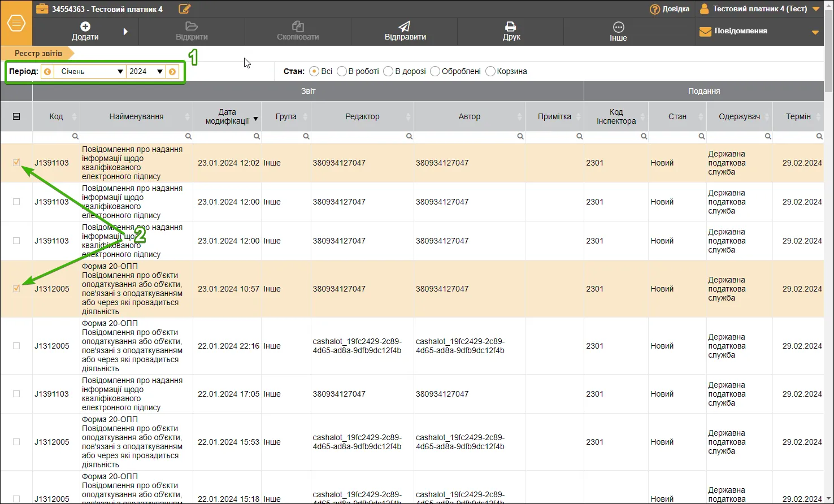Sort by Автор column header

pyautogui.click(x=470, y=116)
